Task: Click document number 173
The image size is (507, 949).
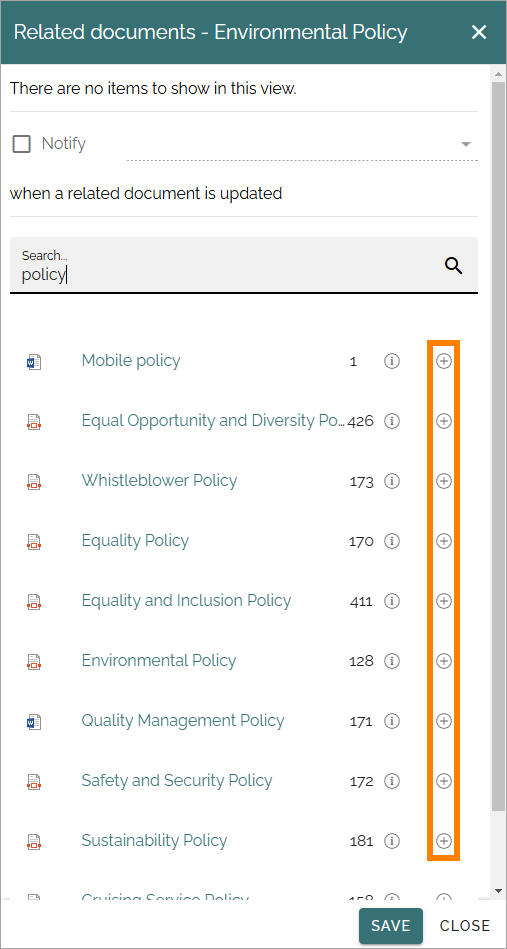Action: pyautogui.click(x=361, y=482)
